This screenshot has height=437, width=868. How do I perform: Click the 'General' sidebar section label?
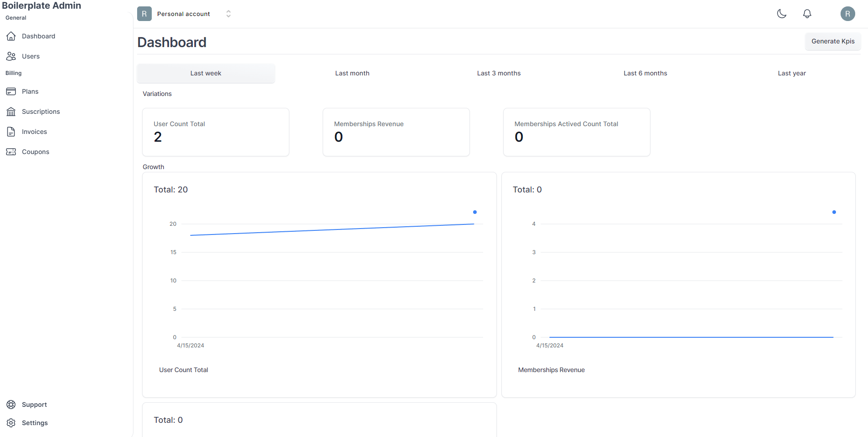click(x=16, y=18)
